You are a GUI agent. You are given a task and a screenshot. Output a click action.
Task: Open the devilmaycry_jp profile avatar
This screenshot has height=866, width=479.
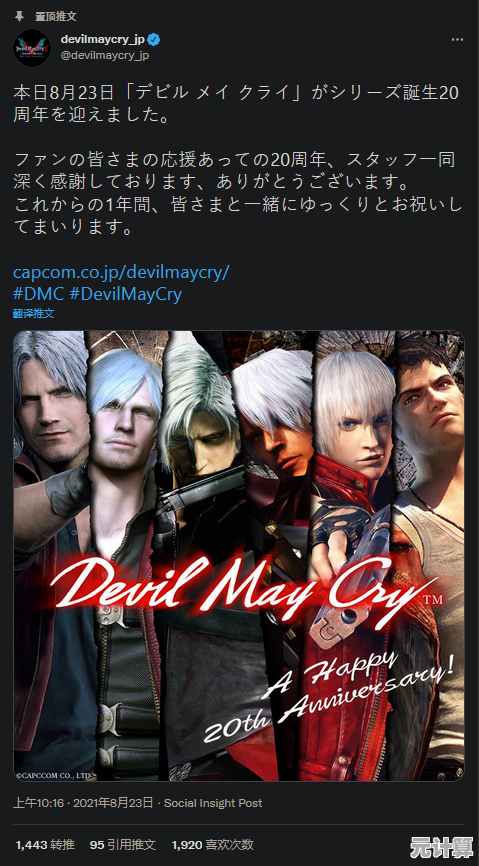point(32,48)
